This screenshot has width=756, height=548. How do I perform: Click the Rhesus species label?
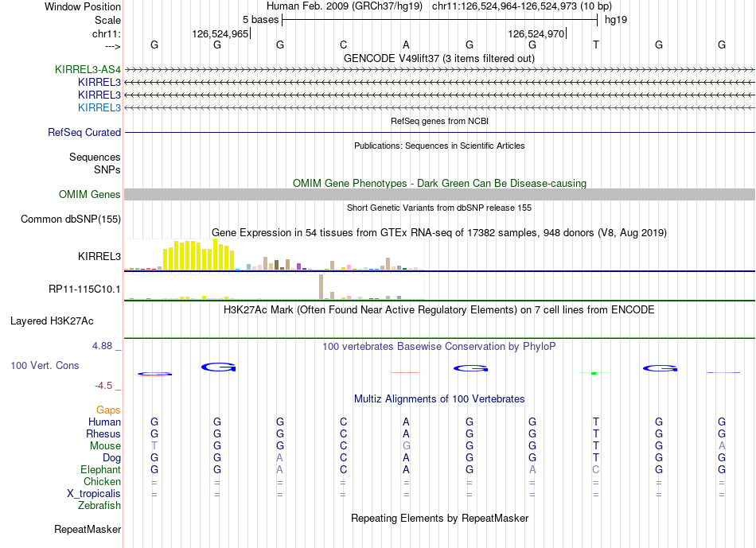pos(103,433)
